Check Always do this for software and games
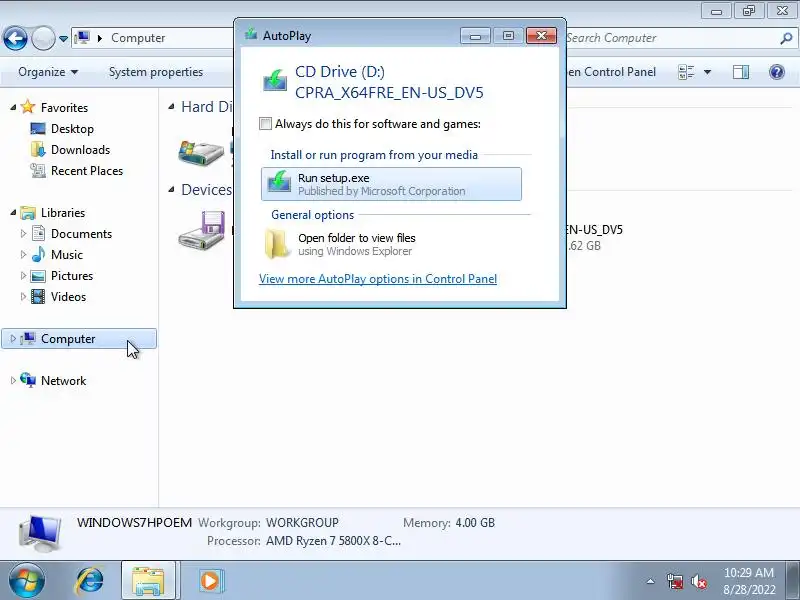Image resolution: width=800 pixels, height=600 pixels. pyautogui.click(x=265, y=123)
